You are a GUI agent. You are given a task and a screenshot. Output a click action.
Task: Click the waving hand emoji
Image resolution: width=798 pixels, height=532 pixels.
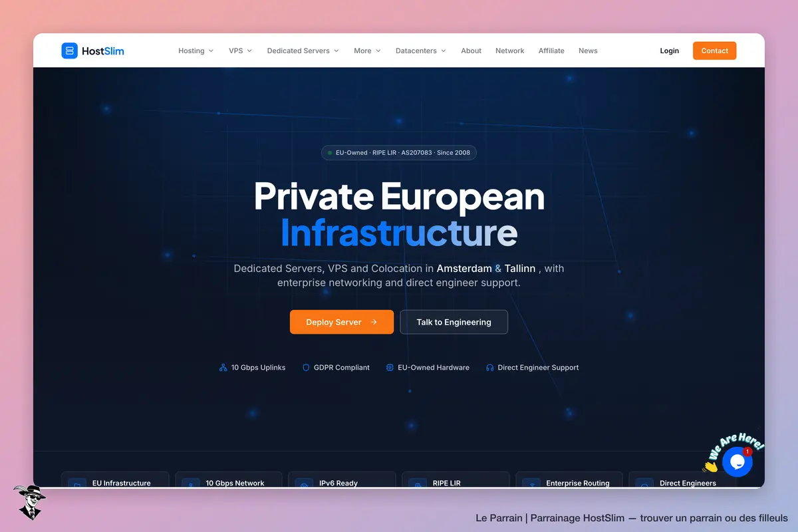click(x=710, y=465)
